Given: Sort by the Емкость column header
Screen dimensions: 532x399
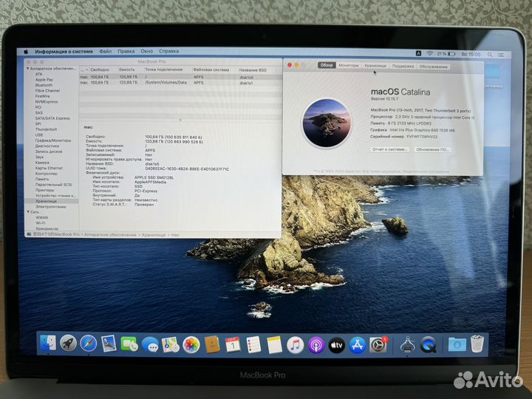Looking at the screenshot, I should [x=127, y=69].
